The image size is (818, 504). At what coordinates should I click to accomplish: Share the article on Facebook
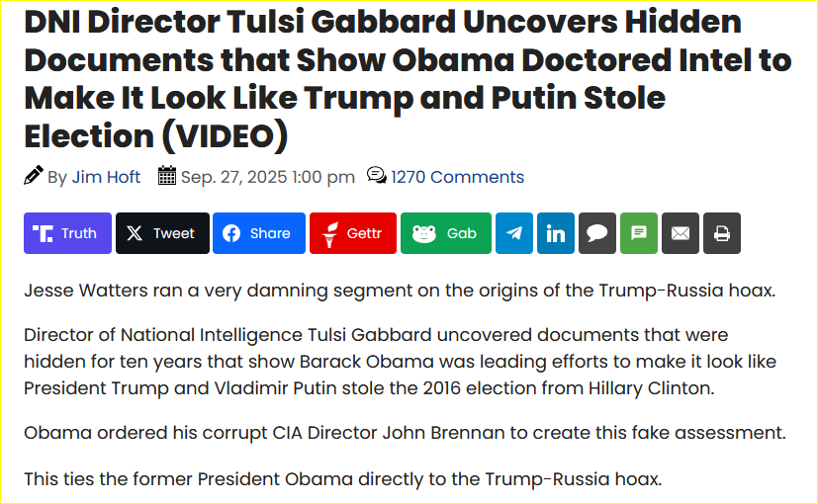[x=258, y=233]
